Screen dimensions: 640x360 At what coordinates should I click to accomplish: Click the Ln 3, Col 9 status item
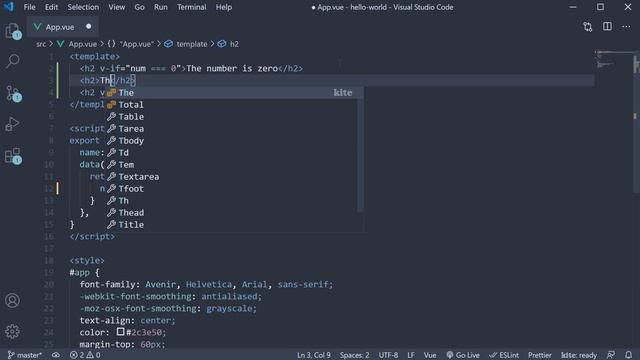tap(313, 355)
